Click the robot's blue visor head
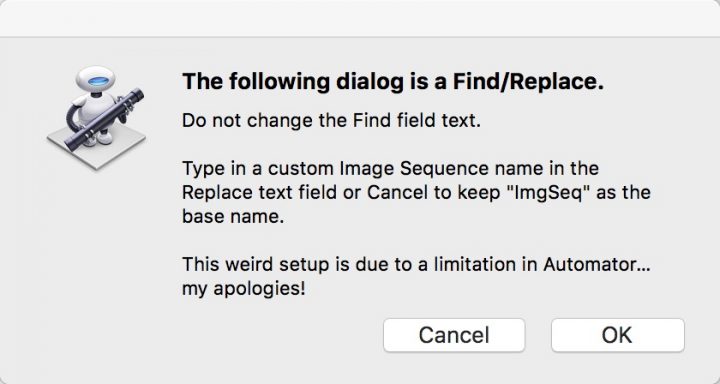 tap(96, 80)
